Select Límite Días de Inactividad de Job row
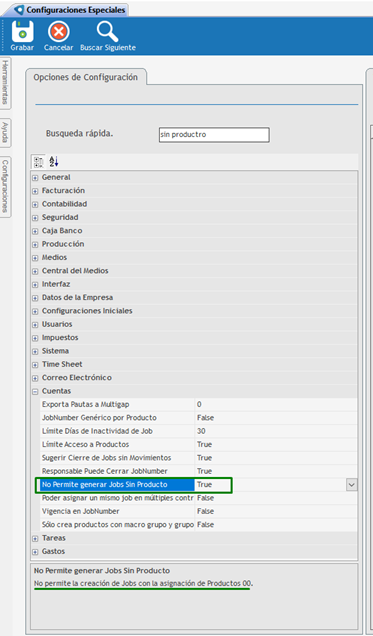The image size is (373, 636). 199,431
